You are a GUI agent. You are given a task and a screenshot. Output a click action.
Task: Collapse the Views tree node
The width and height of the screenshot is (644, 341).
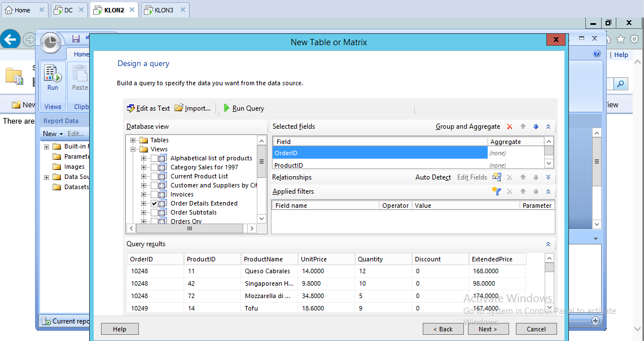pyautogui.click(x=133, y=149)
